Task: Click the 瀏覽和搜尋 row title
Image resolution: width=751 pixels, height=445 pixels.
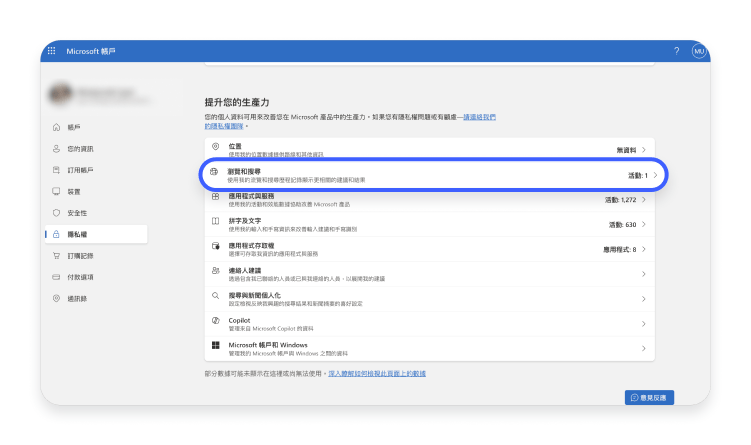Action: click(244, 171)
